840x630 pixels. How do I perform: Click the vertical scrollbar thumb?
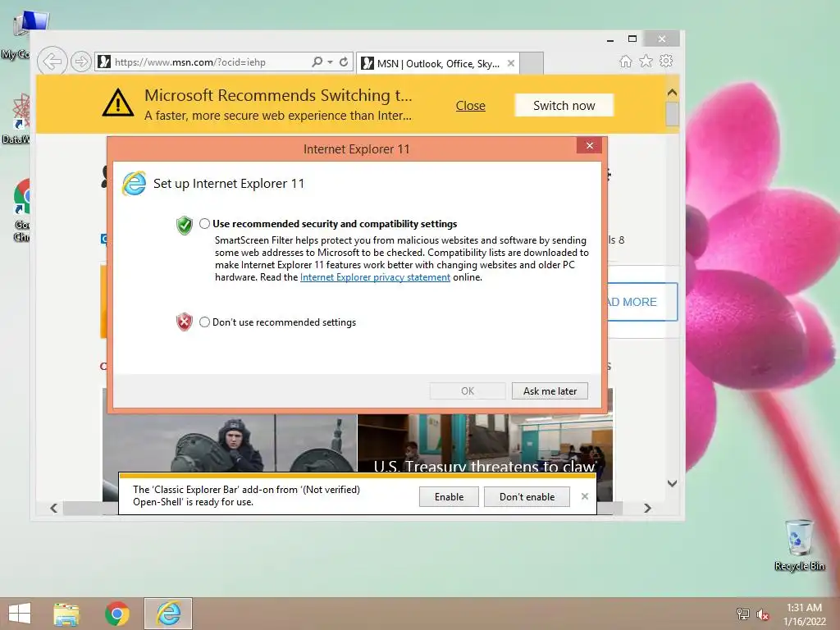click(x=673, y=113)
